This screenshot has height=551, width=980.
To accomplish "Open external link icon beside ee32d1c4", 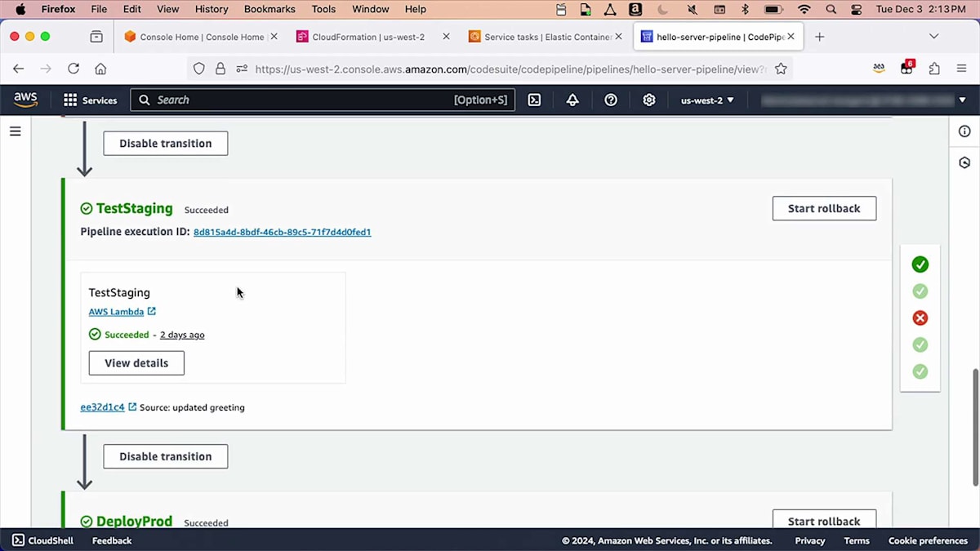I will 132,407.
